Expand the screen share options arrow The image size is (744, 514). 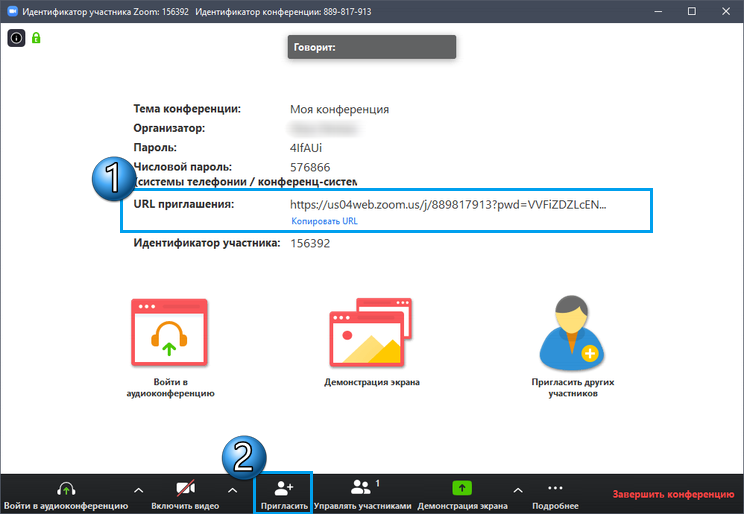(x=518, y=490)
